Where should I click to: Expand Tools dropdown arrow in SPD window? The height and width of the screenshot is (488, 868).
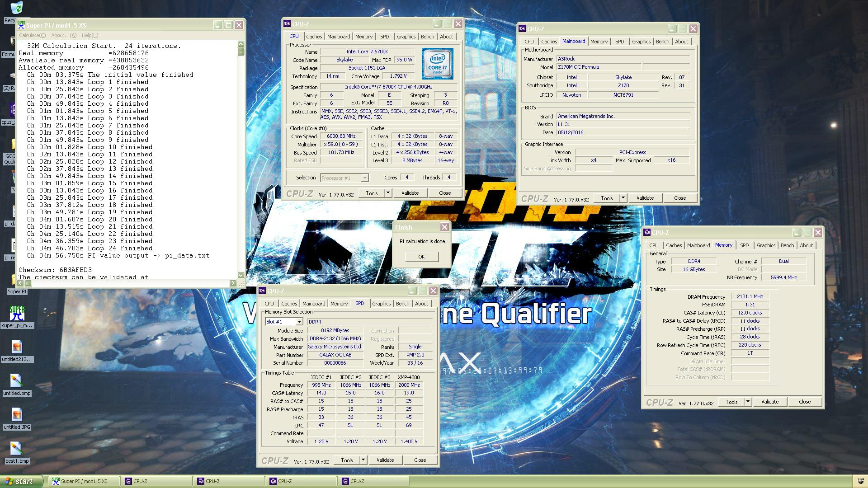pyautogui.click(x=363, y=460)
